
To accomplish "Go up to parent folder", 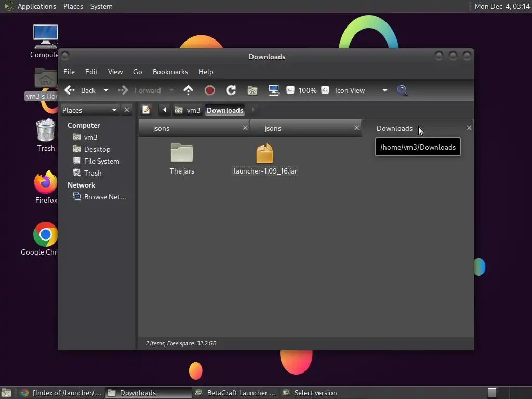I will coord(188,90).
